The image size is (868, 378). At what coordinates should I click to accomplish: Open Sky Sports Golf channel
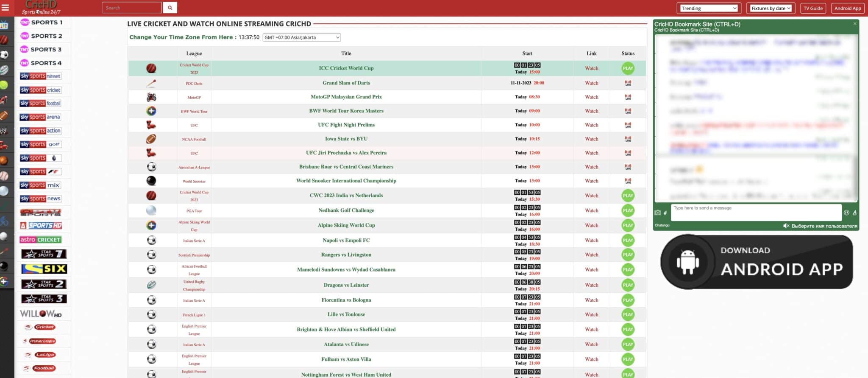(41, 144)
